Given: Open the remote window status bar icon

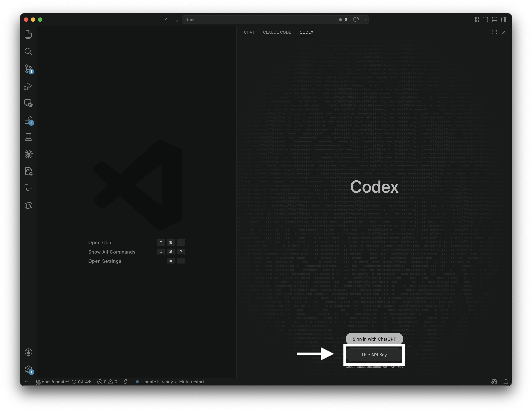Looking at the screenshot, I should click(27, 382).
